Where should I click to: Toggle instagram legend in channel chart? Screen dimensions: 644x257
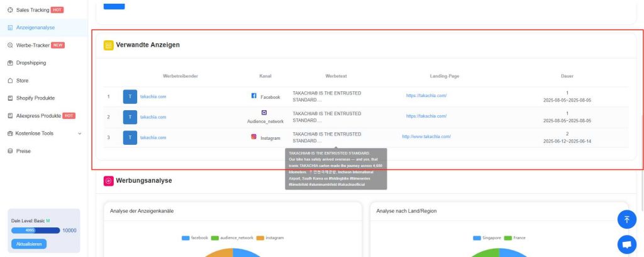tap(270, 238)
